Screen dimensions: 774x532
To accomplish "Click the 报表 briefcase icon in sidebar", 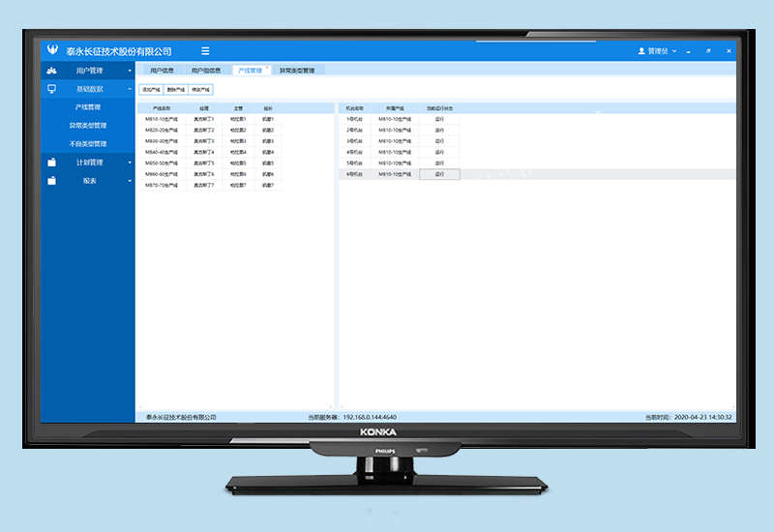I will pos(51,181).
